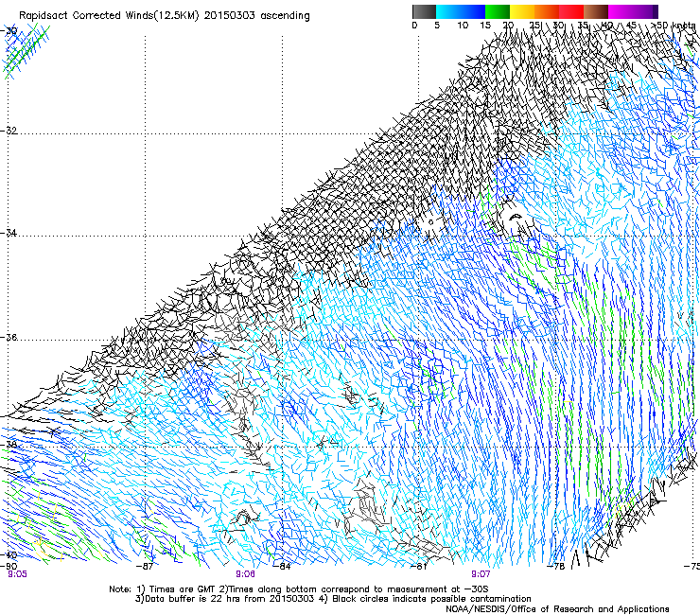
Task: Click the -78 longitude label
Action: (x=556, y=567)
